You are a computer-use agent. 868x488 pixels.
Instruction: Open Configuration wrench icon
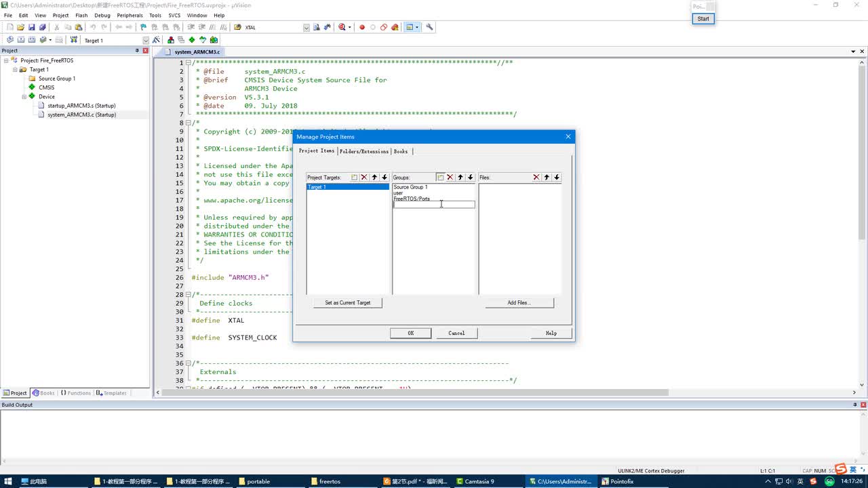click(429, 27)
